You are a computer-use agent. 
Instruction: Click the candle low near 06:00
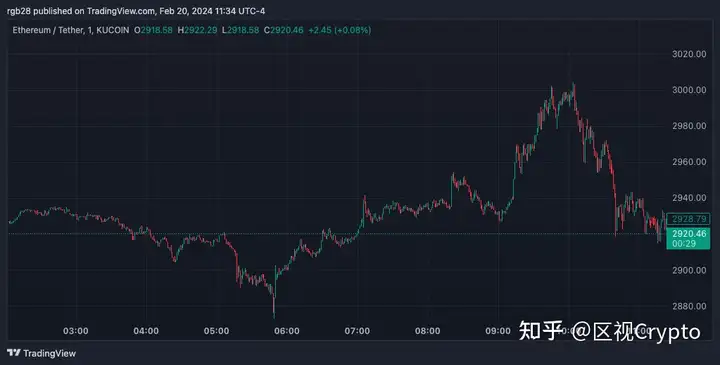coord(274,314)
